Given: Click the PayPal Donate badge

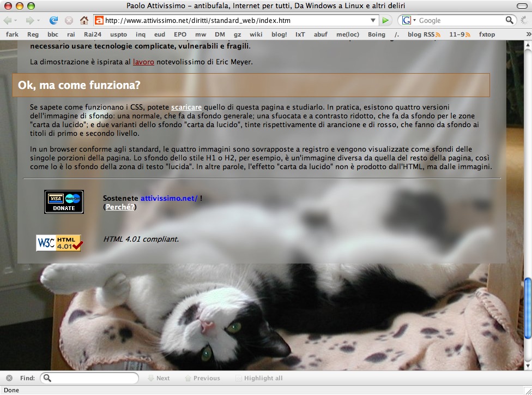Looking at the screenshot, I should coord(64,202).
